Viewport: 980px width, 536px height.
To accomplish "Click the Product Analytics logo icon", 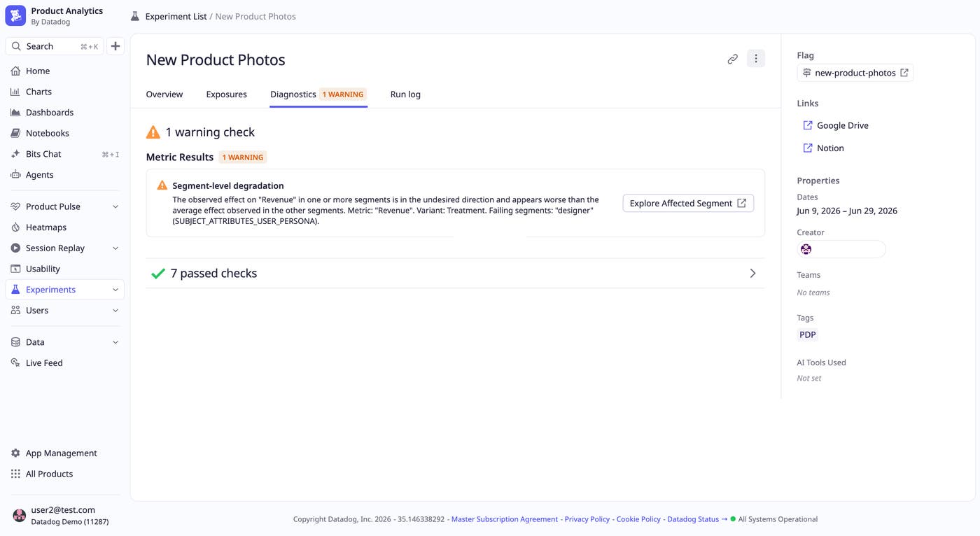I will click(15, 15).
